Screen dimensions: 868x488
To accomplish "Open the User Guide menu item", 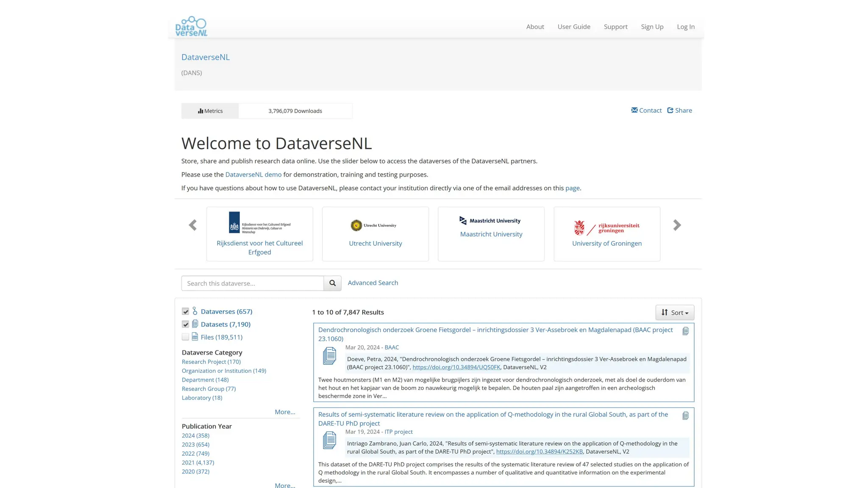I will click(x=573, y=27).
